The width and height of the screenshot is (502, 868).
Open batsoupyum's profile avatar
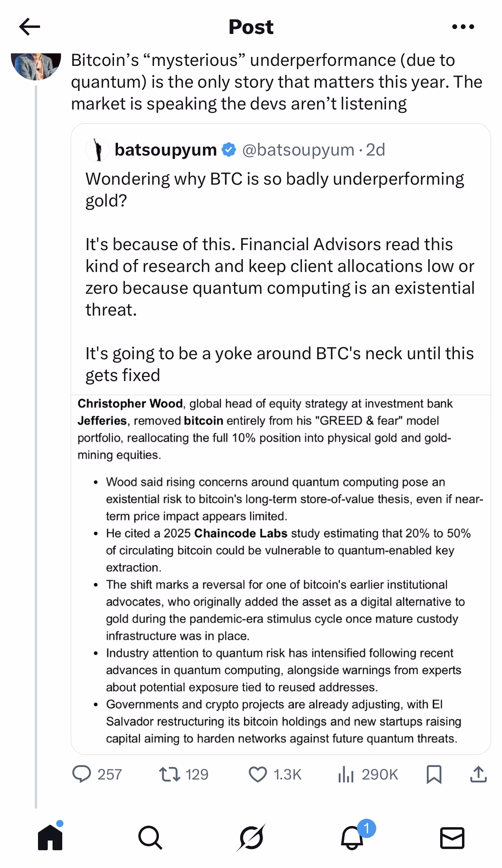[x=97, y=150]
